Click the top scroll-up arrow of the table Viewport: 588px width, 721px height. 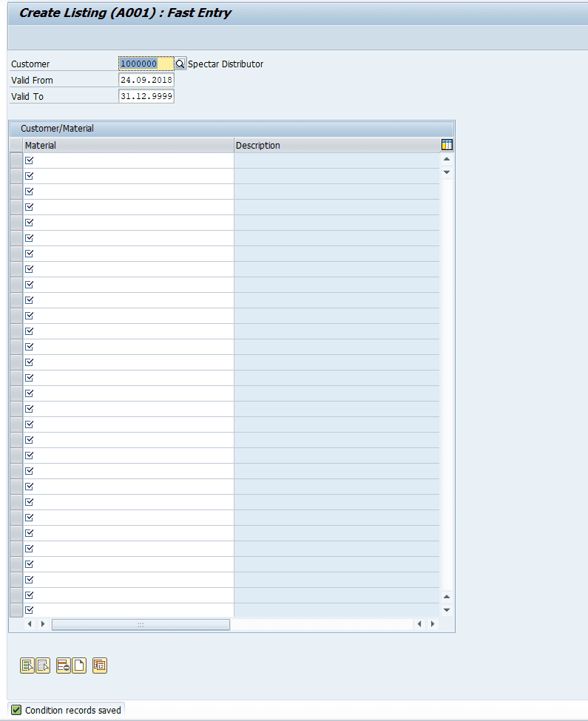447,159
